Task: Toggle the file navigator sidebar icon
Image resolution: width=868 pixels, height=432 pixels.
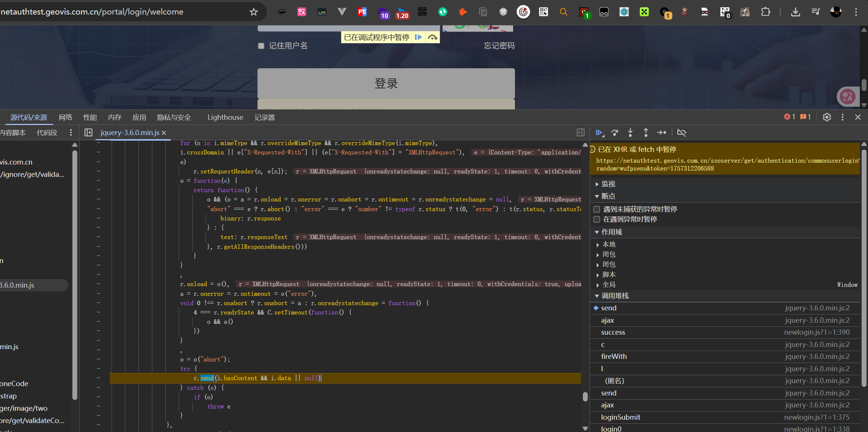Action: 88,132
